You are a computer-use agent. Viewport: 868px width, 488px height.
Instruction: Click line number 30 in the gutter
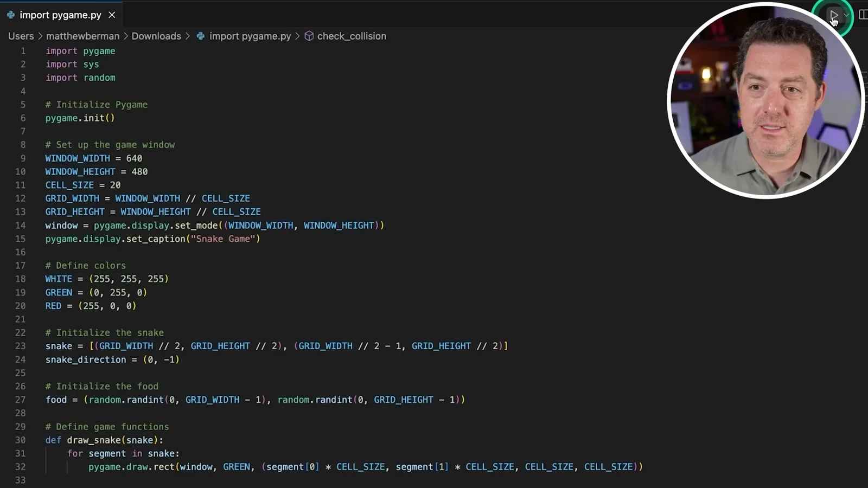[x=20, y=440]
